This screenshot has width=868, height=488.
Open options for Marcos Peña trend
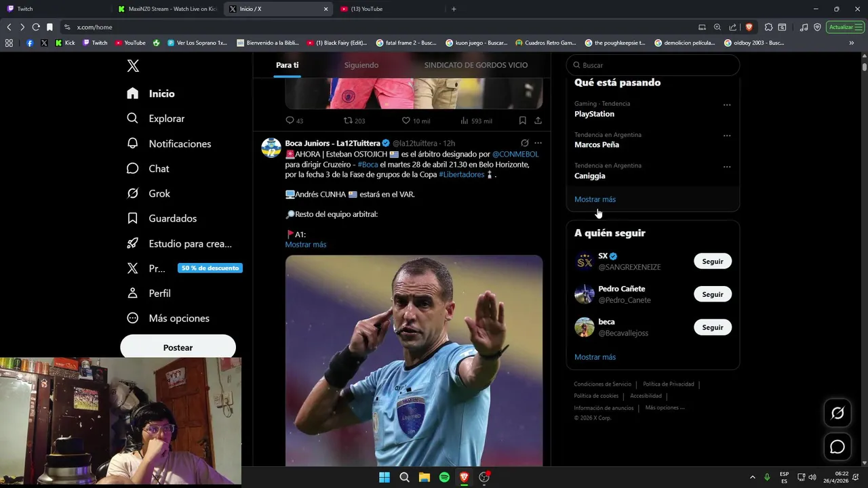click(727, 136)
